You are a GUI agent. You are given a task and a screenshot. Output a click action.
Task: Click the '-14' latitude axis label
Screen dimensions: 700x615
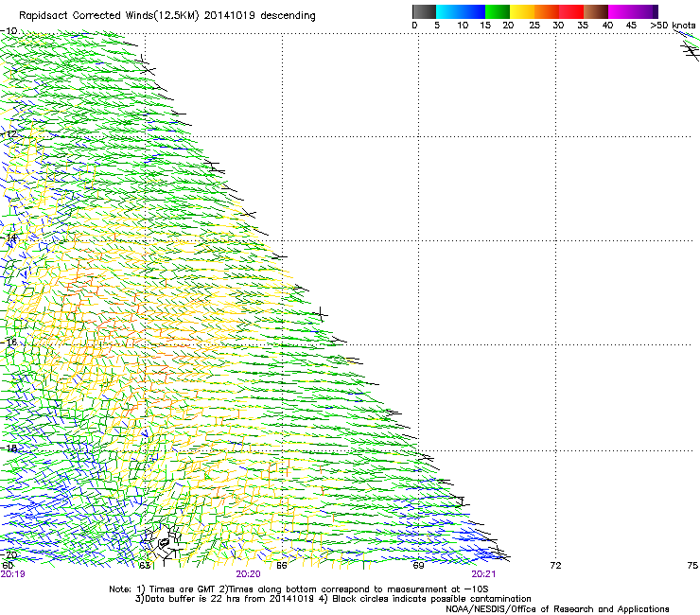(9, 238)
